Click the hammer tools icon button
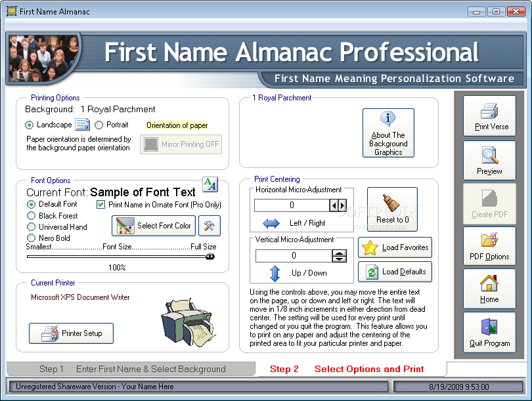This screenshot has height=401, width=532. 210,226
